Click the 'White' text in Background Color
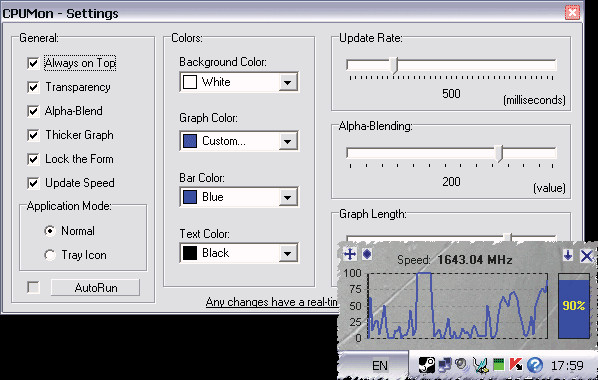The image size is (598, 380). [216, 82]
